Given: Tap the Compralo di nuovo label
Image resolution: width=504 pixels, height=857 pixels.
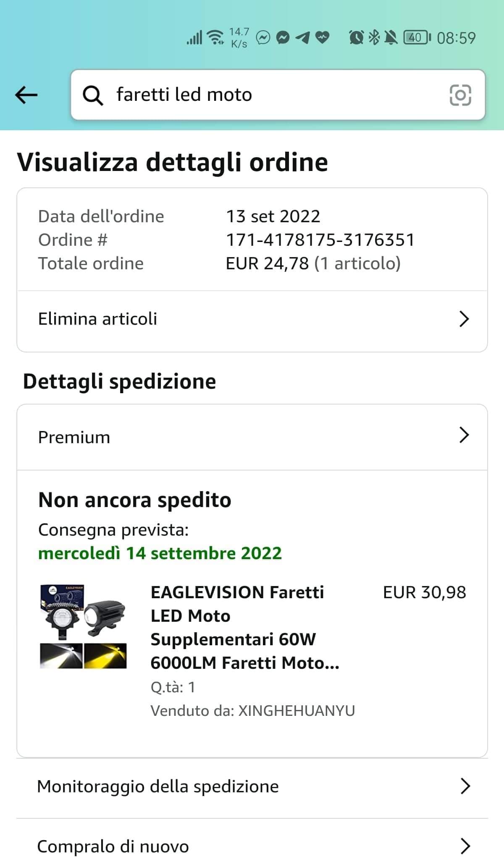Looking at the screenshot, I should 113,846.
